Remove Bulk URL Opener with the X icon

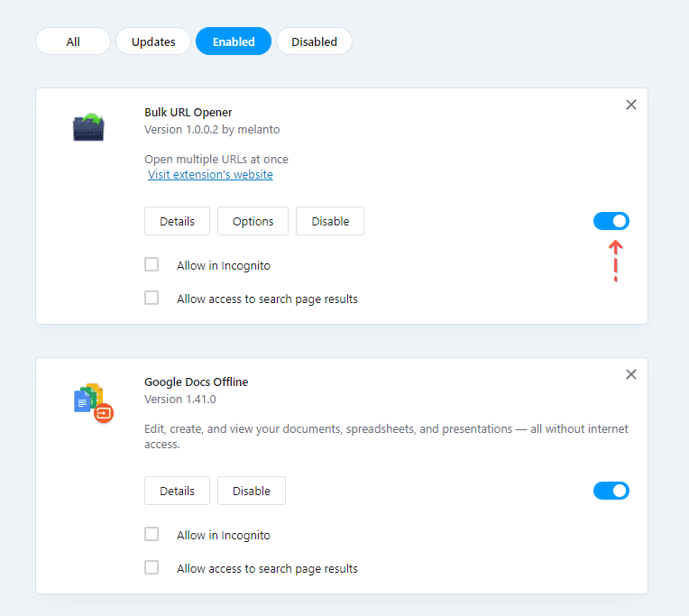pyautogui.click(x=631, y=105)
